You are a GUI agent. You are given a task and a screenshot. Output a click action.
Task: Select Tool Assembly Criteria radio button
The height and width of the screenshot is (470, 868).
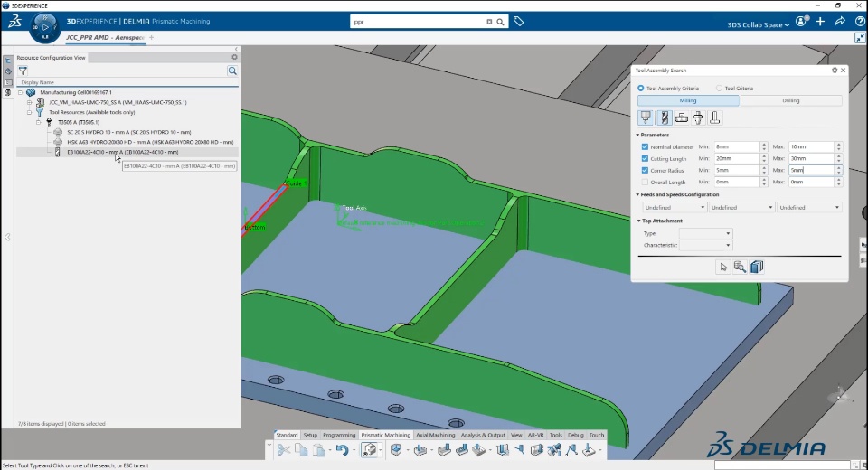coord(640,88)
